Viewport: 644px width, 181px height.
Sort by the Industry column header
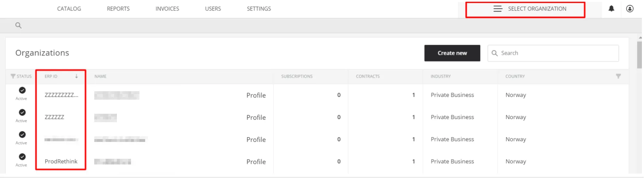(440, 76)
